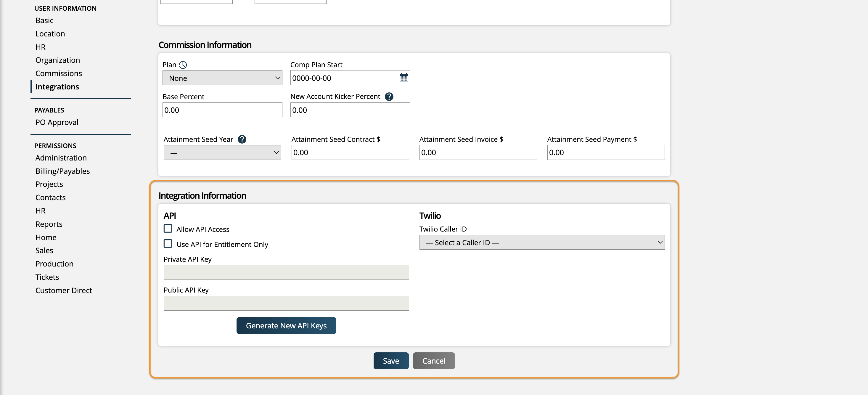The image size is (868, 395).
Task: Click into the Base Percent field
Action: pos(222,110)
